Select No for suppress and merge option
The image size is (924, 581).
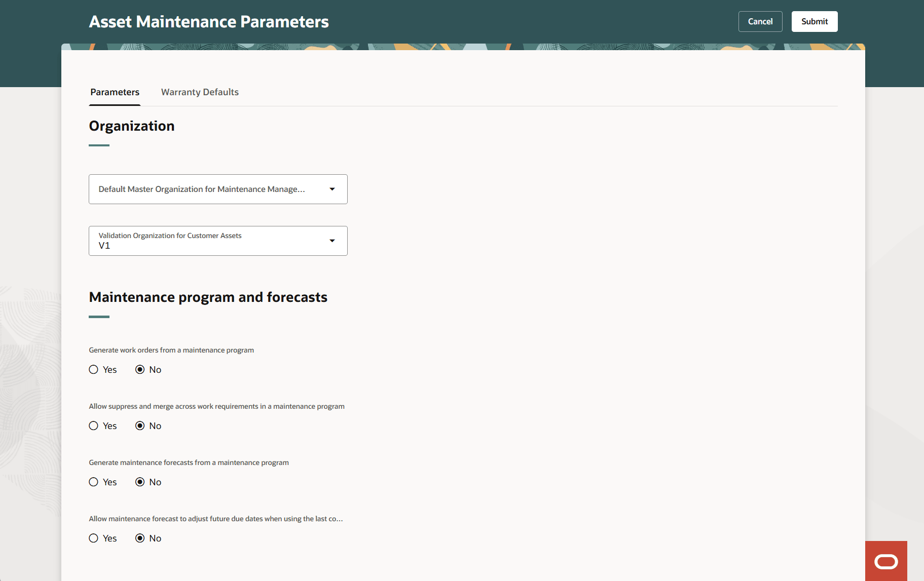pos(140,425)
